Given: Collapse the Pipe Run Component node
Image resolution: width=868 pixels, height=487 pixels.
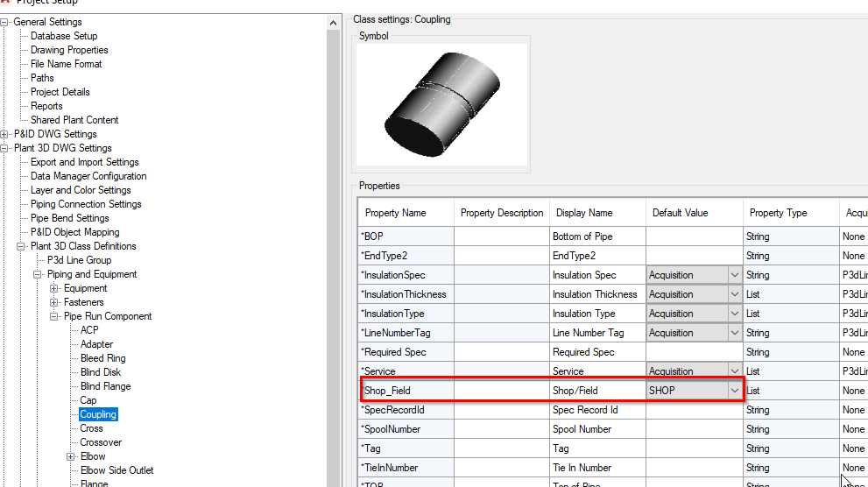Looking at the screenshot, I should tap(53, 316).
